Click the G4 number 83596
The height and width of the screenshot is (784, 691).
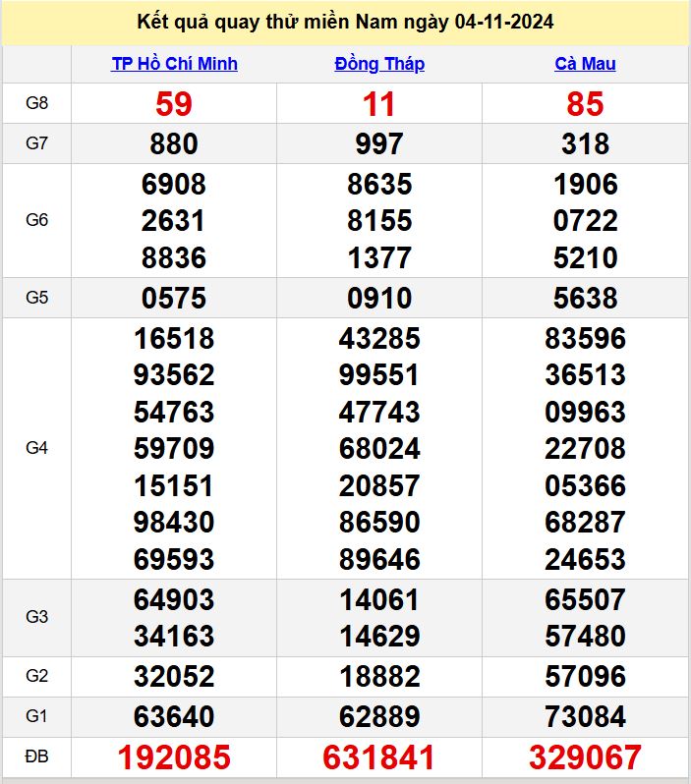[586, 339]
